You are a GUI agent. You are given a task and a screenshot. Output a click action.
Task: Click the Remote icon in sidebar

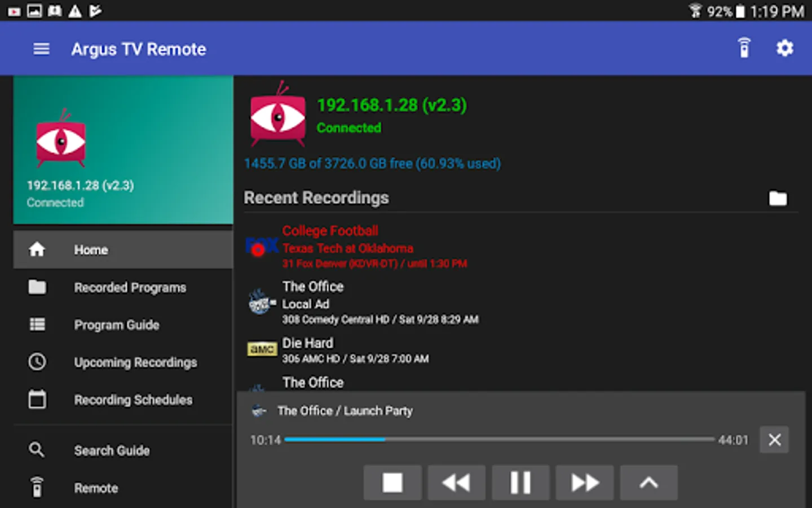(x=37, y=487)
